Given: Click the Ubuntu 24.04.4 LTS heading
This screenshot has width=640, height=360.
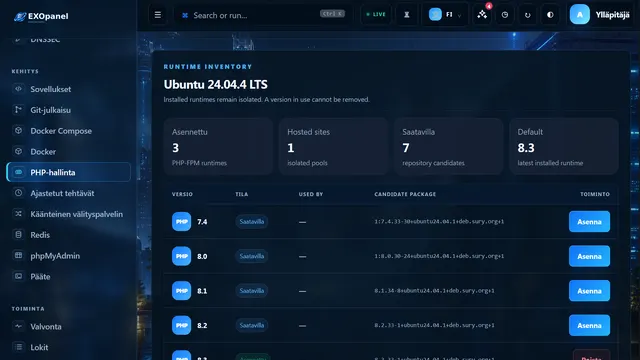Looking at the screenshot, I should coord(216,84).
